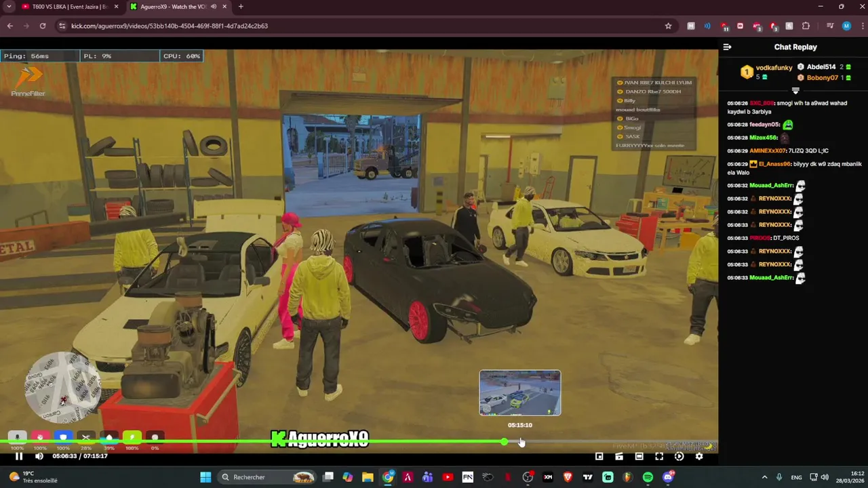Enter fullscreen mode on the video
Viewport: 868px width, 488px height.
659,456
